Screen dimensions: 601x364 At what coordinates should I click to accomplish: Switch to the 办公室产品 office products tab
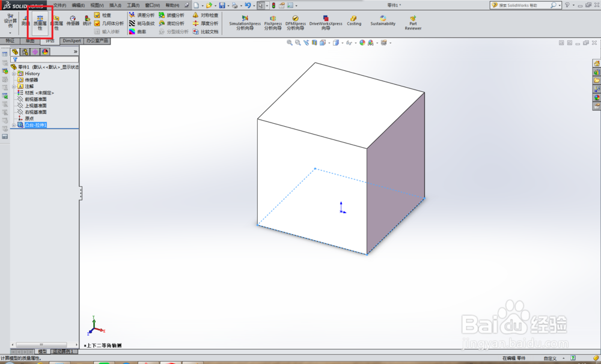coord(97,41)
